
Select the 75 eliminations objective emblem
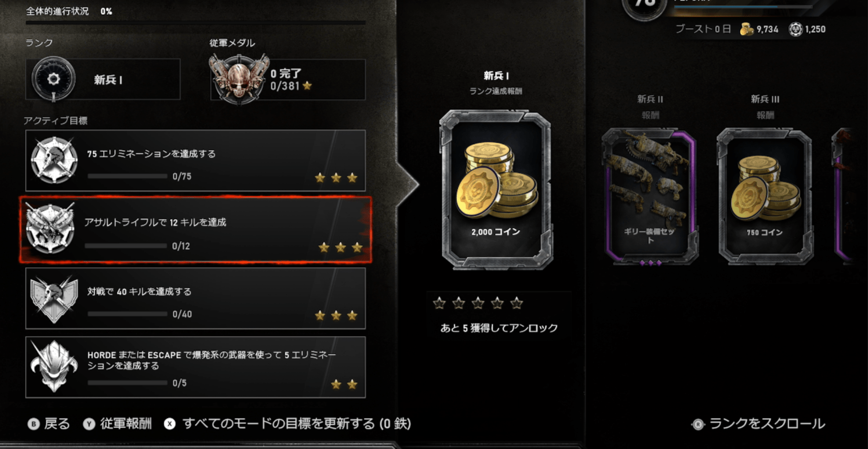[x=54, y=160]
